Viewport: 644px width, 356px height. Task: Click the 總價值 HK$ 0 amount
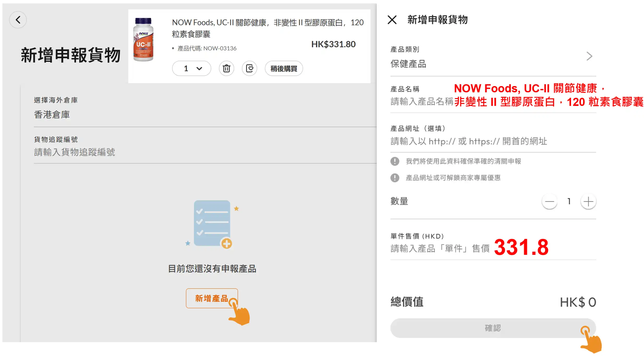coord(578,302)
